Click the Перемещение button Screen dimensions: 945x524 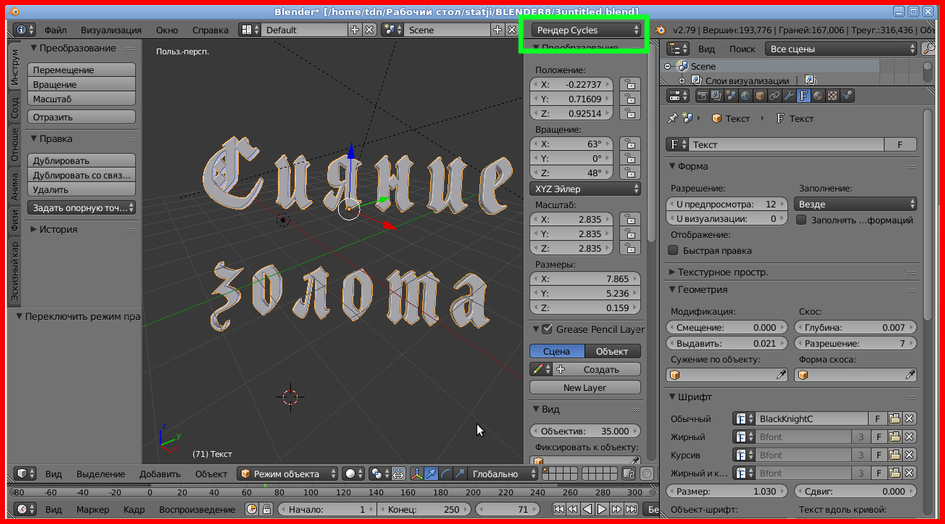click(81, 70)
